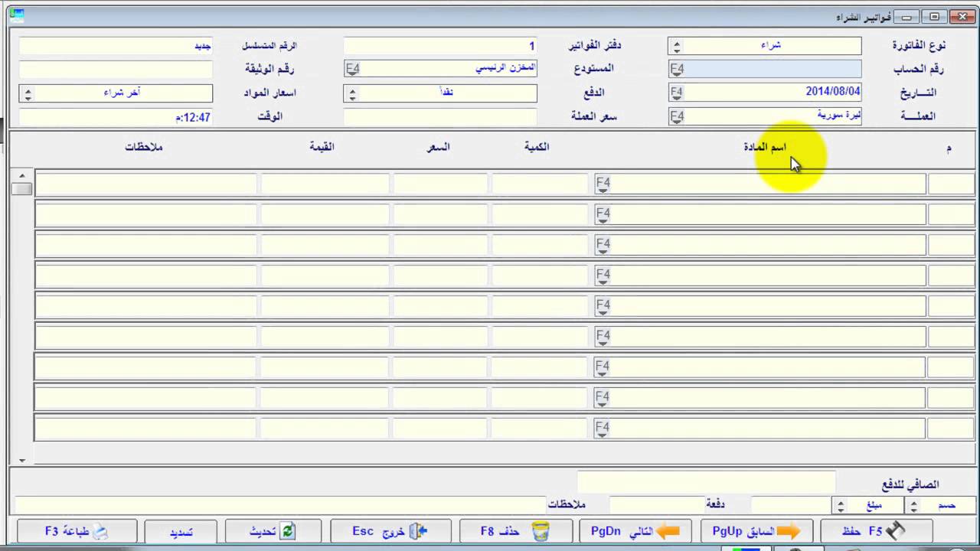Go to previous invoice with السابق PgUp

click(756, 531)
